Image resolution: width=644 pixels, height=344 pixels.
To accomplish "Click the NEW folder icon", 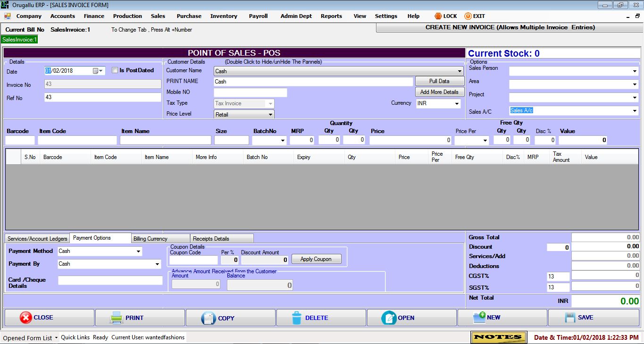I will click(479, 318).
